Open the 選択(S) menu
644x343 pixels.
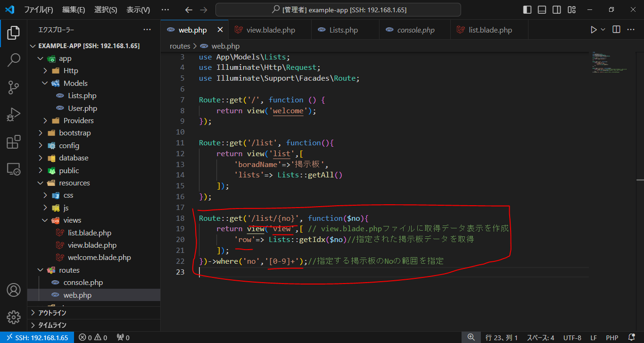(106, 10)
